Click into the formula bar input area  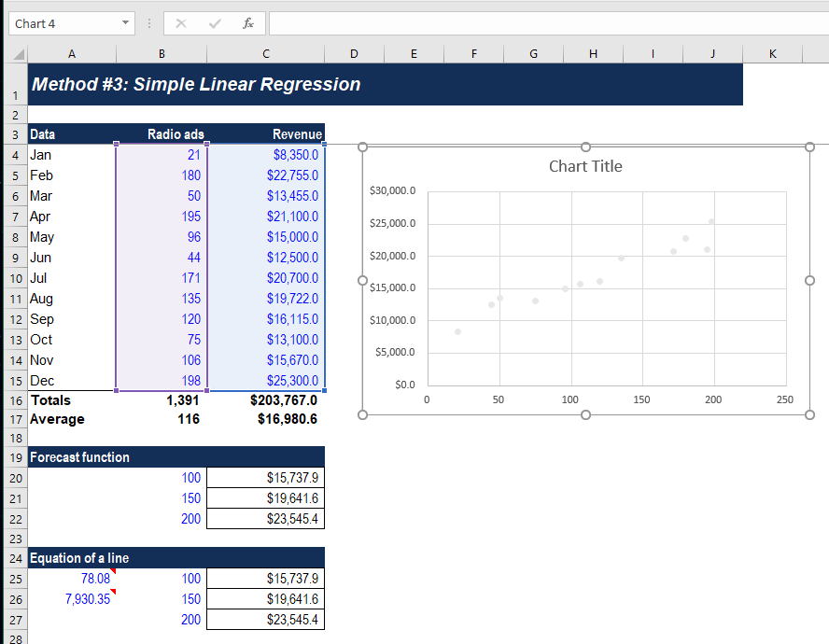click(549, 23)
